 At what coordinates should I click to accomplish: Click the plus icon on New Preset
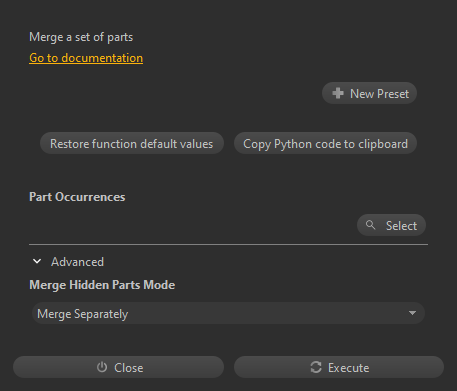338,93
